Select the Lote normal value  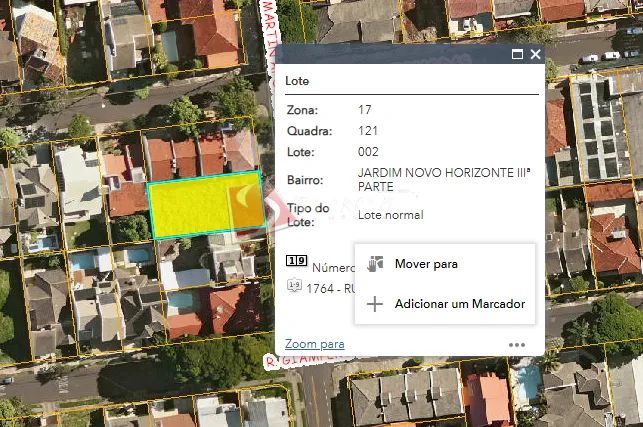[x=390, y=215]
